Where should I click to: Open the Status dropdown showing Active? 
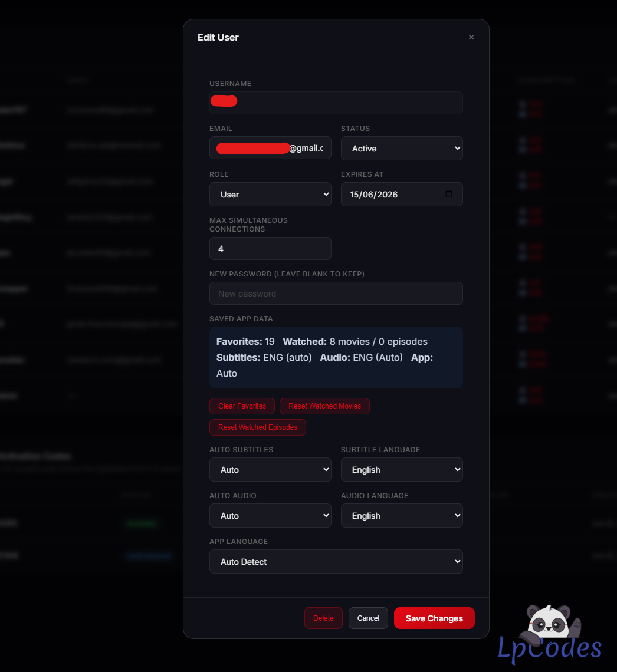point(402,149)
